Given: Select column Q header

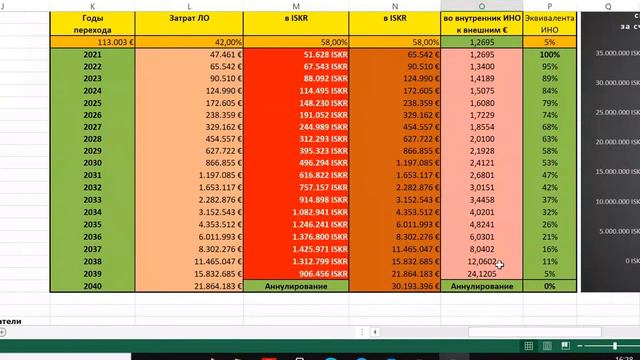Looking at the screenshot, I should pyautogui.click(x=608, y=6).
